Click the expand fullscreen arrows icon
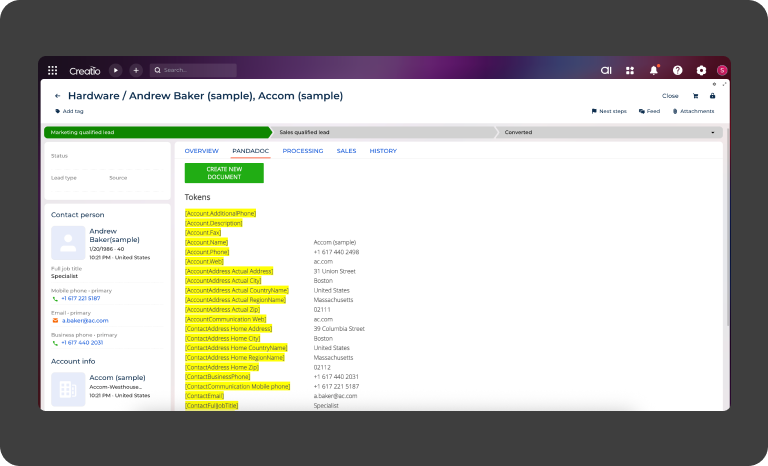 pos(724,84)
